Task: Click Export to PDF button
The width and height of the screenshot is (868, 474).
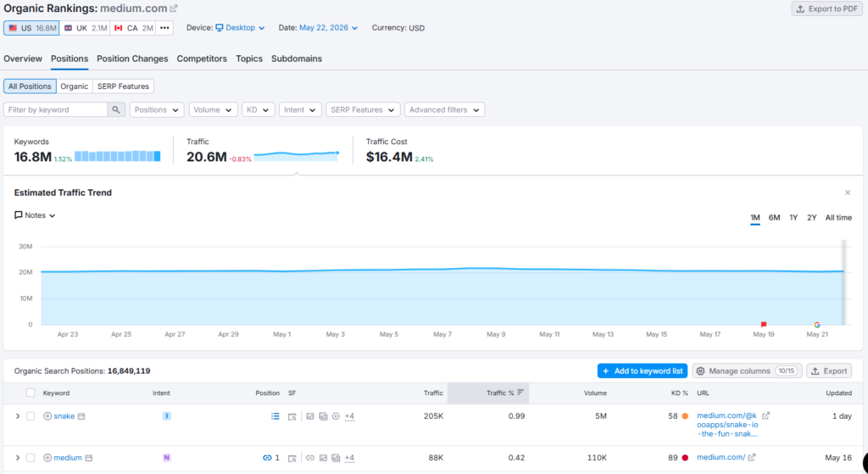Action: point(827,8)
